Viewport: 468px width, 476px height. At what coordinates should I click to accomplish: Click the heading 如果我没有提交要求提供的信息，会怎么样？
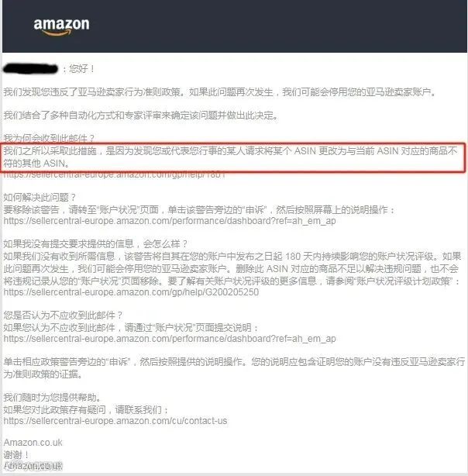click(95, 243)
